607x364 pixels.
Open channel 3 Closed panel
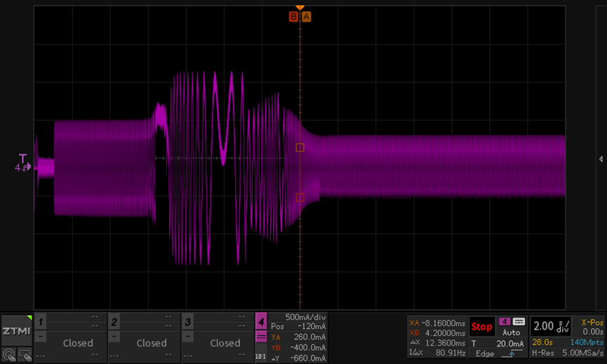point(225,343)
